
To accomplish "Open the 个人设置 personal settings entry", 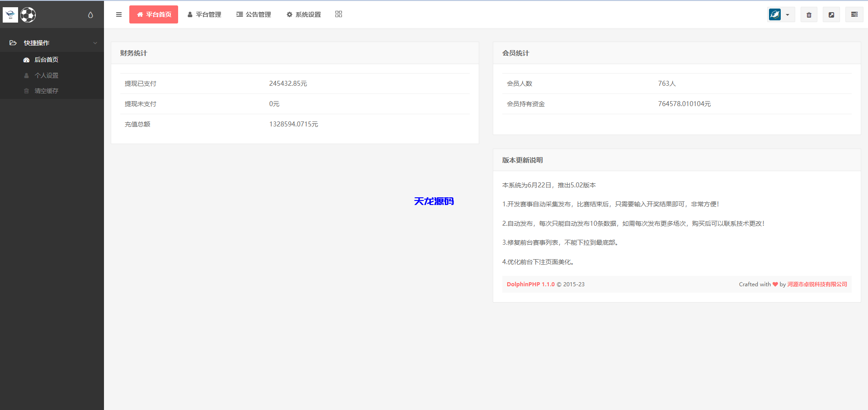I will click(47, 75).
